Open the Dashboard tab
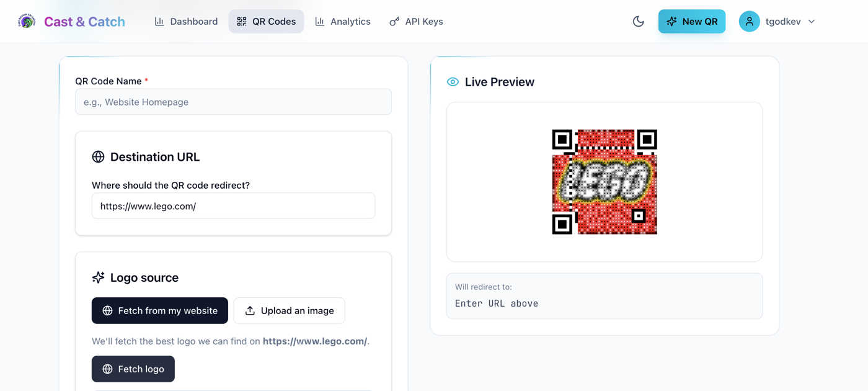868x391 pixels. 186,21
